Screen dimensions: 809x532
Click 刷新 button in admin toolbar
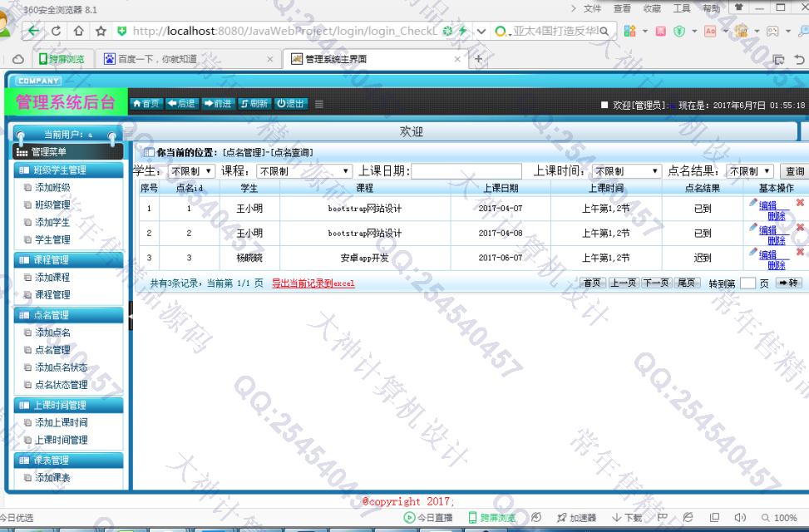tap(254, 103)
